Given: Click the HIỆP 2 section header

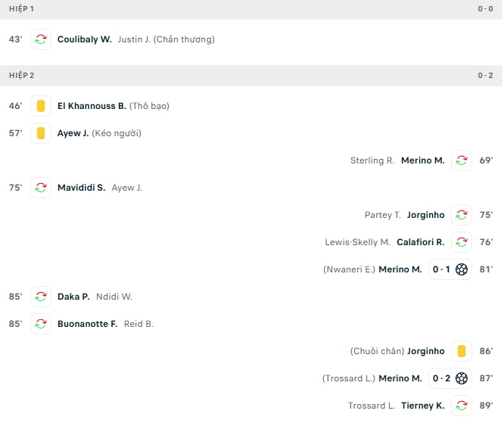Looking at the screenshot, I should (x=21, y=75).
